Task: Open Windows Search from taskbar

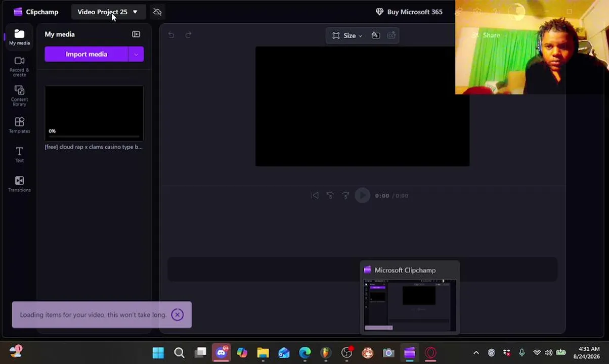Action: click(x=179, y=353)
